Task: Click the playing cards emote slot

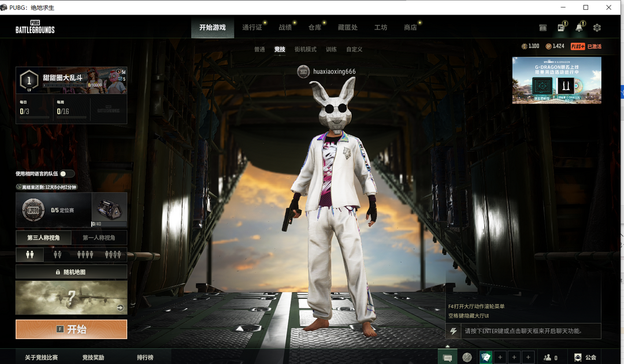Action: 486,358
